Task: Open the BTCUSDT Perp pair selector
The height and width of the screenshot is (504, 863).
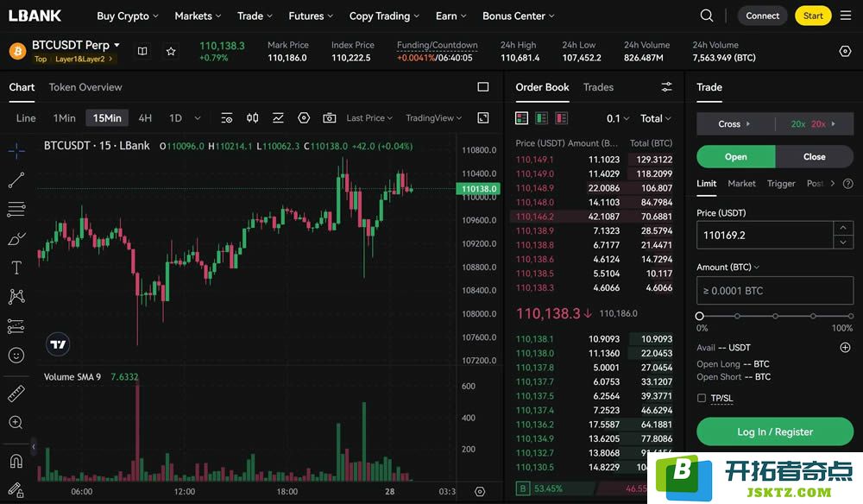Action: point(76,45)
